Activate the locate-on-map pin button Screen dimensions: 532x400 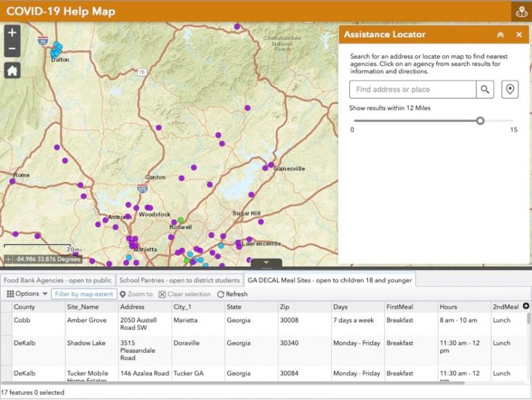510,89
